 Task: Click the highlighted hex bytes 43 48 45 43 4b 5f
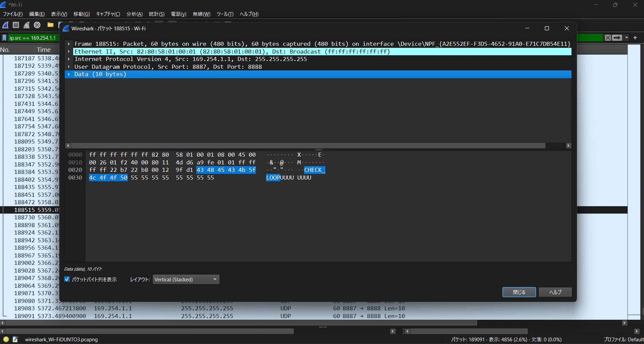click(226, 170)
